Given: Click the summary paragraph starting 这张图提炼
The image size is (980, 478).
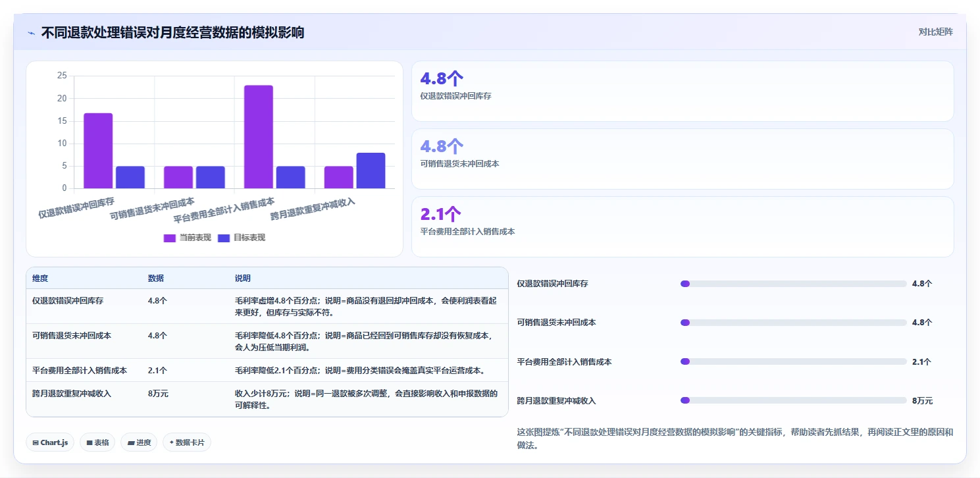Looking at the screenshot, I should click(x=735, y=438).
